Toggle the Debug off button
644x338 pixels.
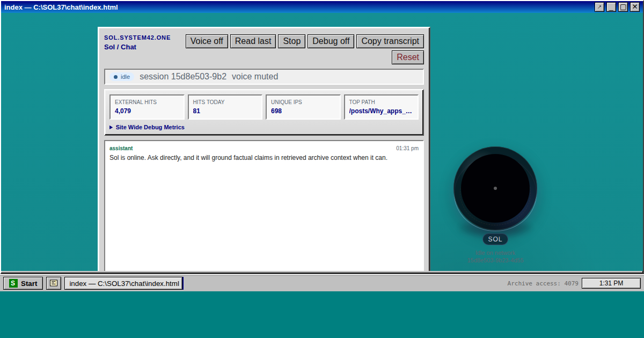331,41
